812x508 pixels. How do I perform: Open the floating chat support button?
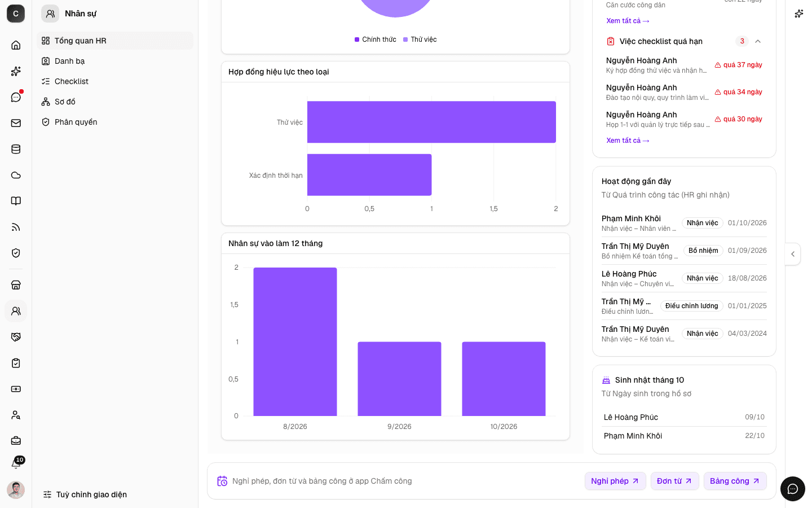pos(793,489)
